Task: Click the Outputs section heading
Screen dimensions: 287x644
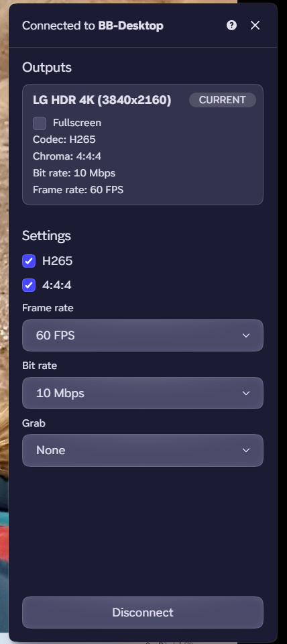Action: [47, 67]
